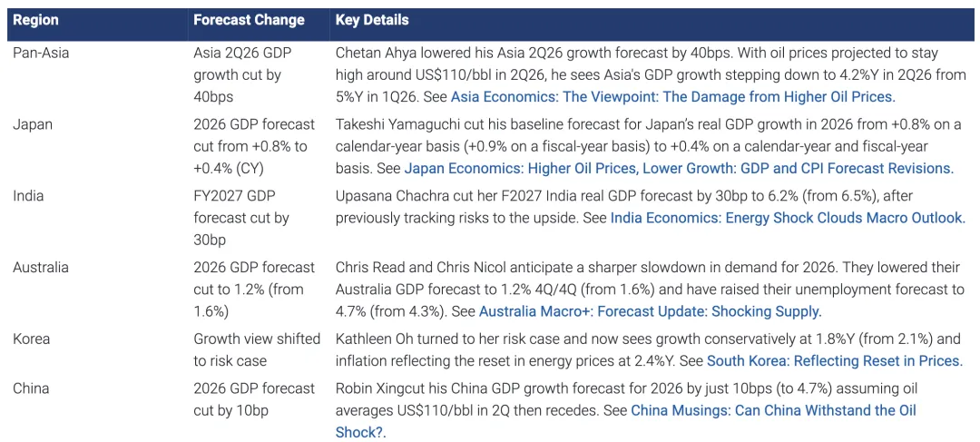The image size is (980, 442).
Task: Click the Key Details column header
Action: click(x=372, y=20)
